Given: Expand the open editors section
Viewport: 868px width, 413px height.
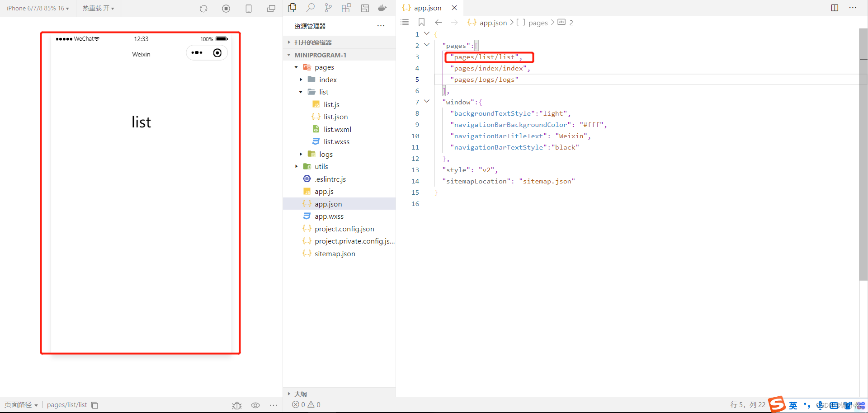Looking at the screenshot, I should point(339,42).
